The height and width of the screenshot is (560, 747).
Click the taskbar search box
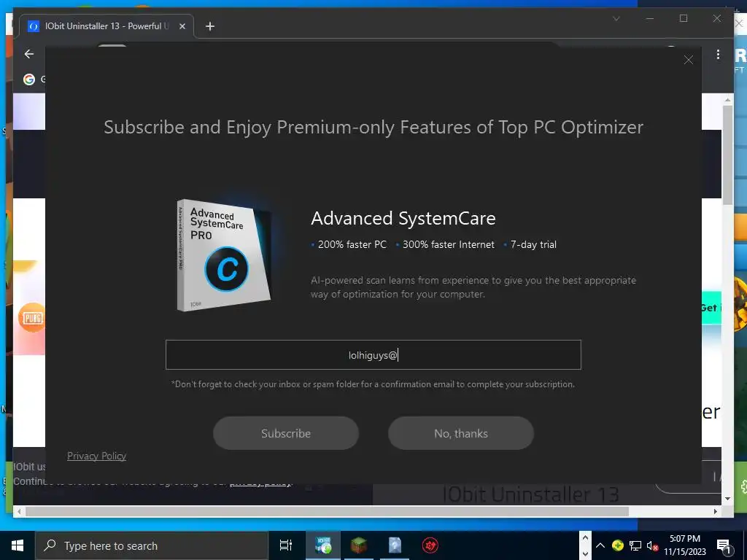point(152,545)
